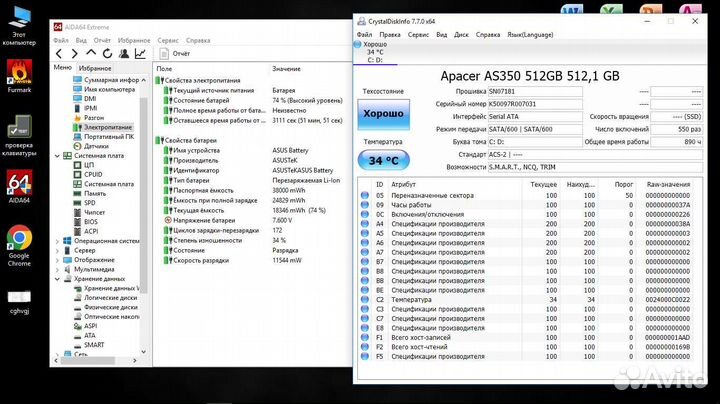720x404 pixels.
Task: Select CPUID tree item
Action: point(88,174)
